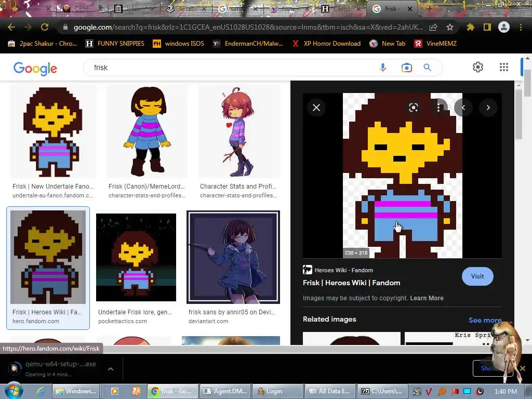Close the downloads bar
This screenshot has width=532, height=399.
click(523, 368)
